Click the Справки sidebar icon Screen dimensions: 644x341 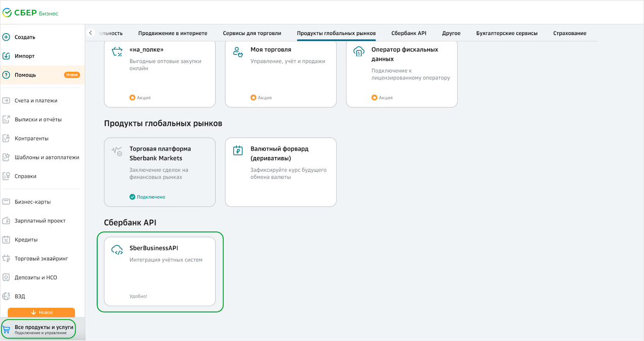(6, 176)
